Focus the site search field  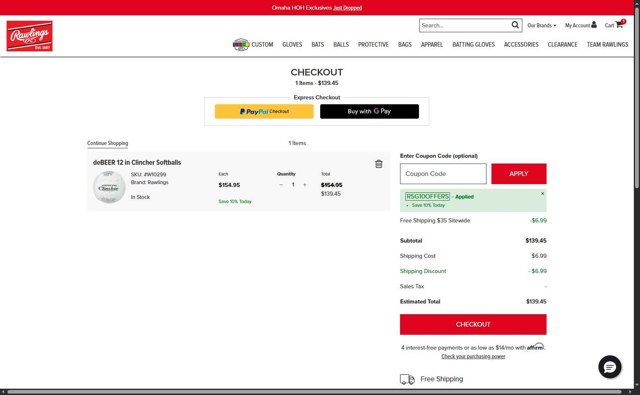tap(465, 25)
